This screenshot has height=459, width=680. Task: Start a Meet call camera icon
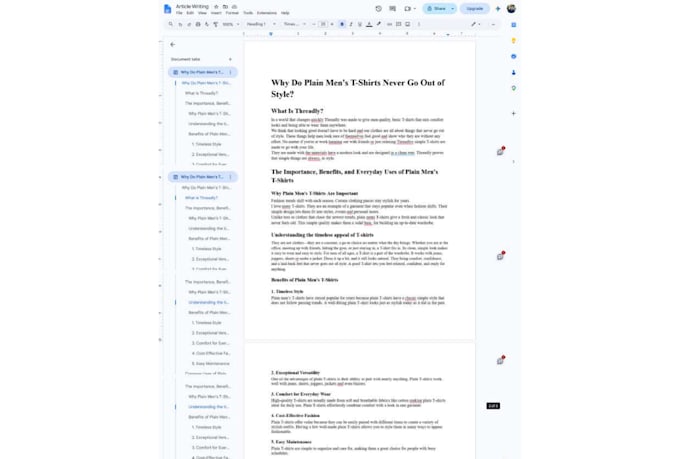coord(407,9)
